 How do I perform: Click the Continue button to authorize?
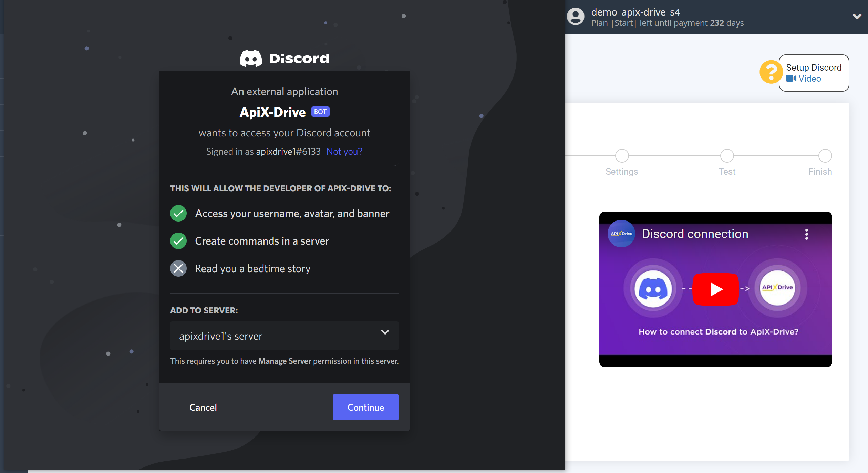point(365,407)
